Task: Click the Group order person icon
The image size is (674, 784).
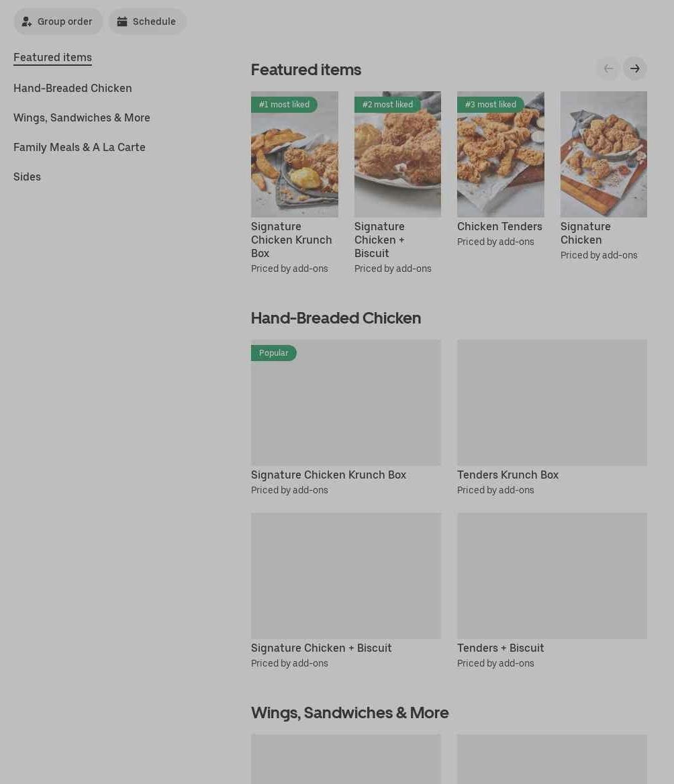Action: [x=26, y=21]
